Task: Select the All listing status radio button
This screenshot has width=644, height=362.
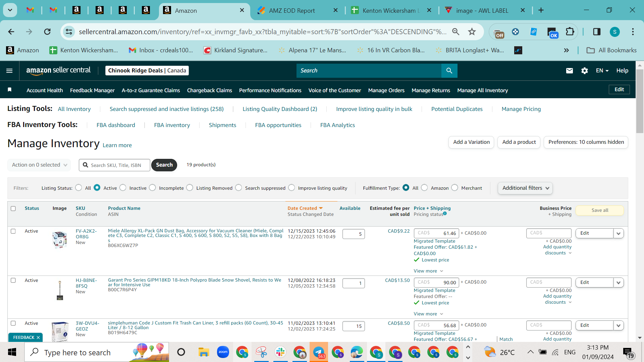Action: click(x=78, y=188)
